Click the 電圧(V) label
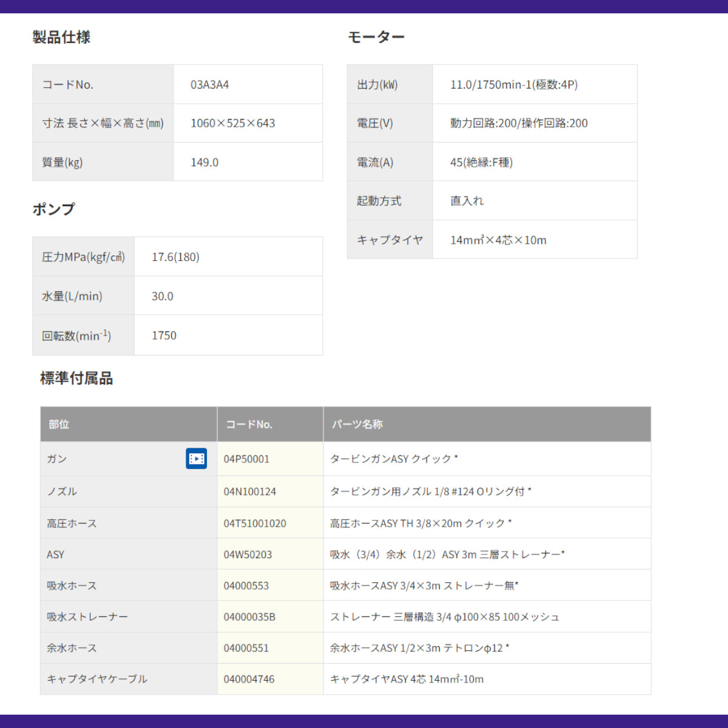The height and width of the screenshot is (728, 728). [x=375, y=124]
